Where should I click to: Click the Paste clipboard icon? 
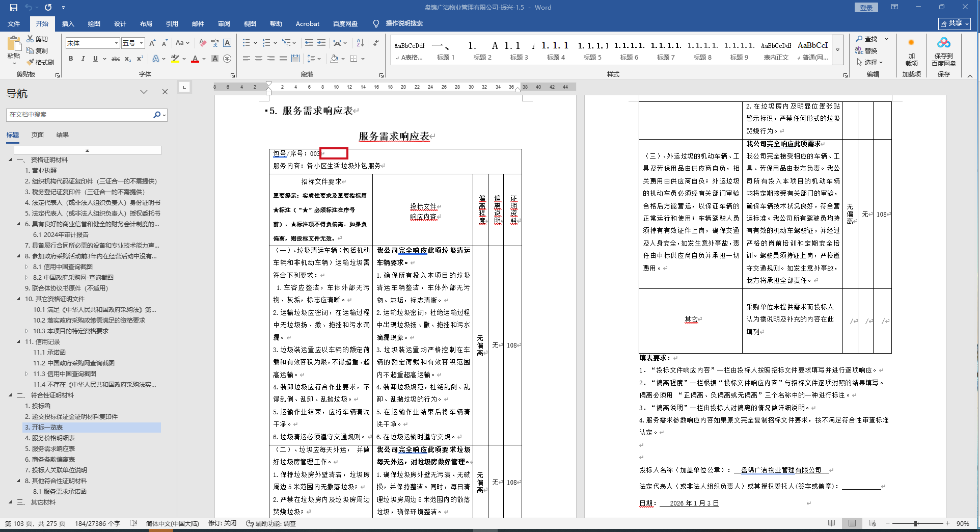[x=14, y=44]
